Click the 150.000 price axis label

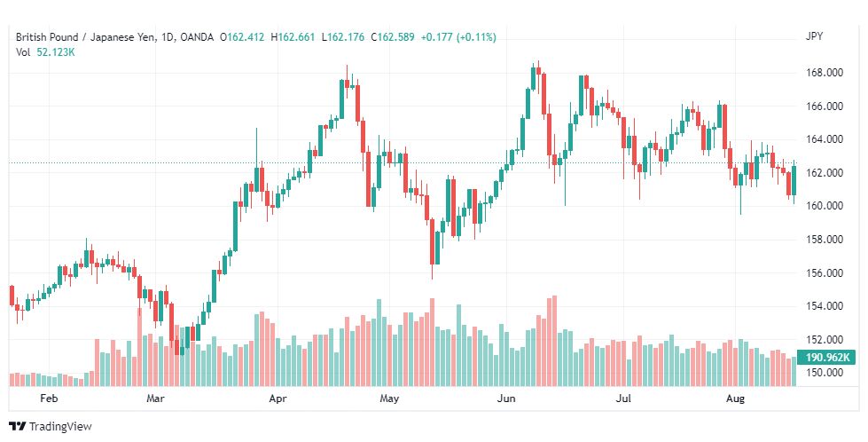(x=825, y=372)
